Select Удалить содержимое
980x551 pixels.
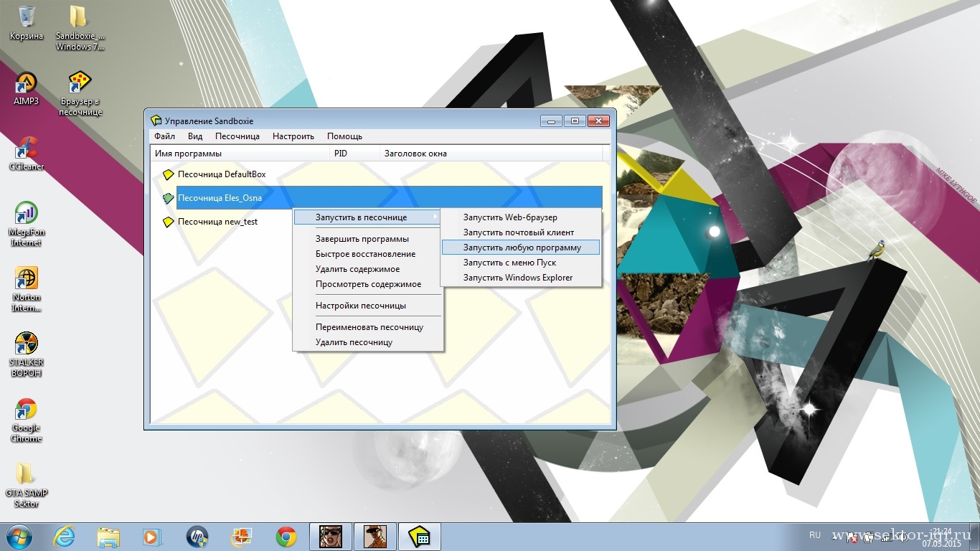point(368,269)
